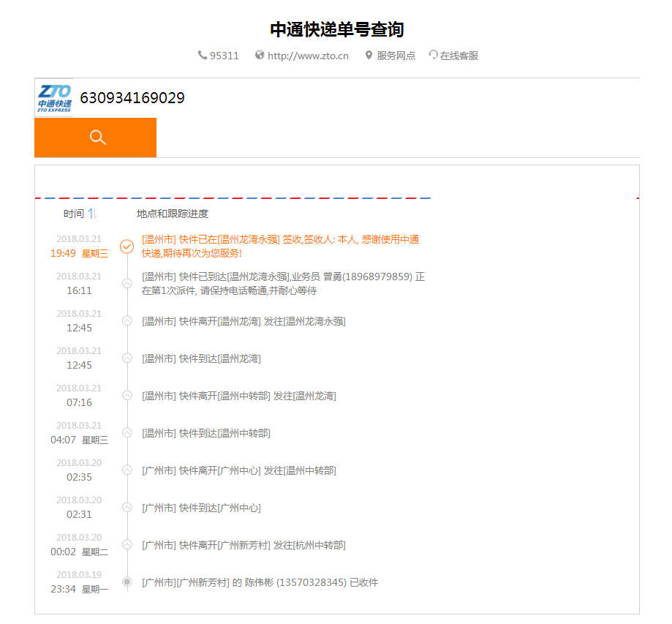Click the 地点和跟踪进度 column header
672x624 pixels.
click(x=173, y=214)
